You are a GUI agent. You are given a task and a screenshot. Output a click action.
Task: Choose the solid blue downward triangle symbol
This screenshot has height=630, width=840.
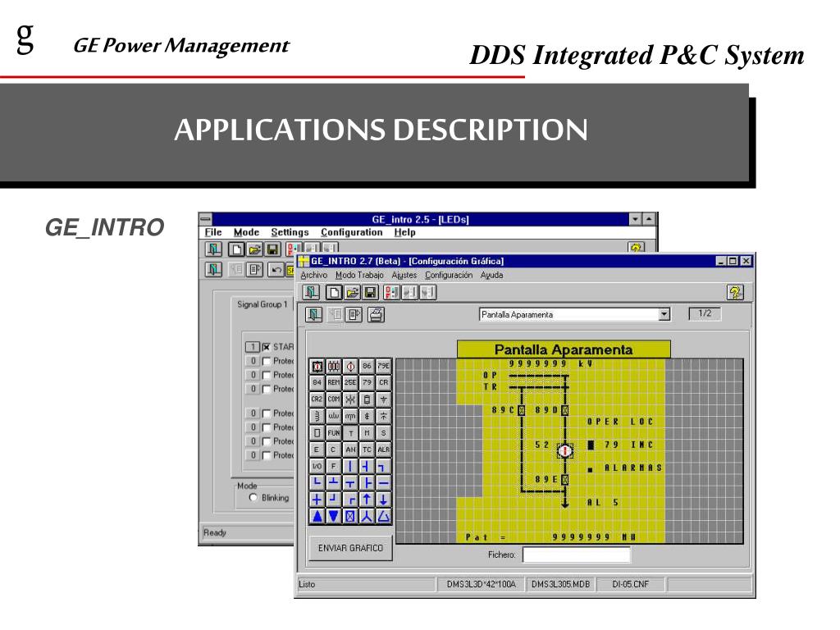tap(334, 516)
